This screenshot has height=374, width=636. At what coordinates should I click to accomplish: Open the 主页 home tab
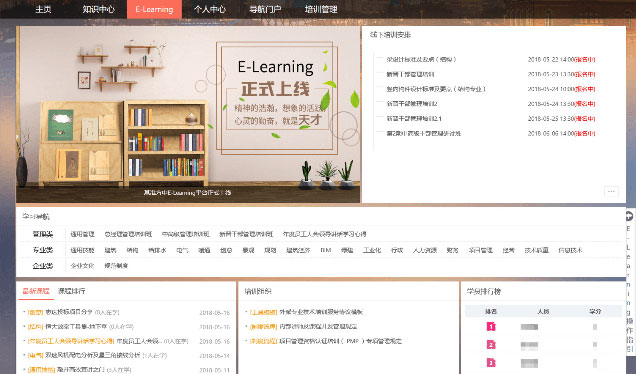(x=43, y=9)
